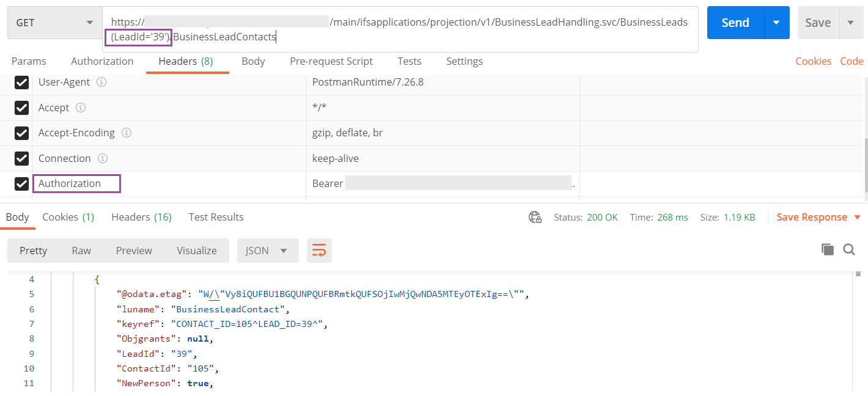This screenshot has height=396, width=868.
Task: Open Code snippet generator
Action: tap(852, 61)
